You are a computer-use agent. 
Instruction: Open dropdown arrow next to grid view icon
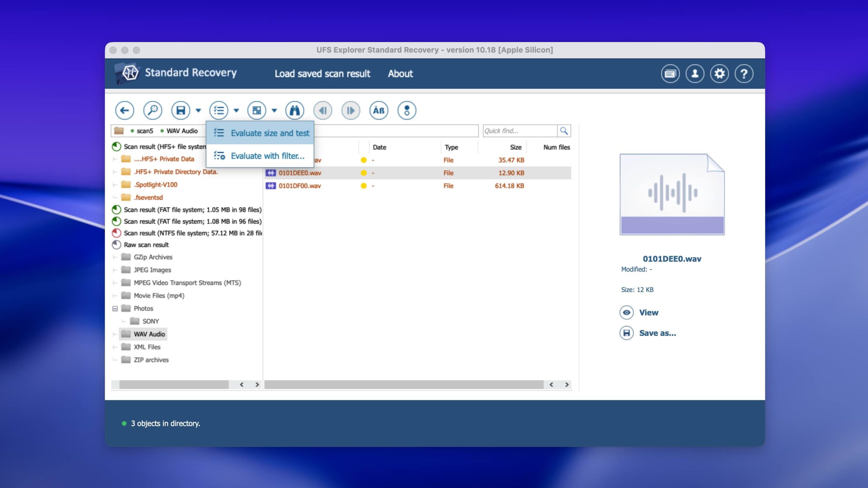274,110
